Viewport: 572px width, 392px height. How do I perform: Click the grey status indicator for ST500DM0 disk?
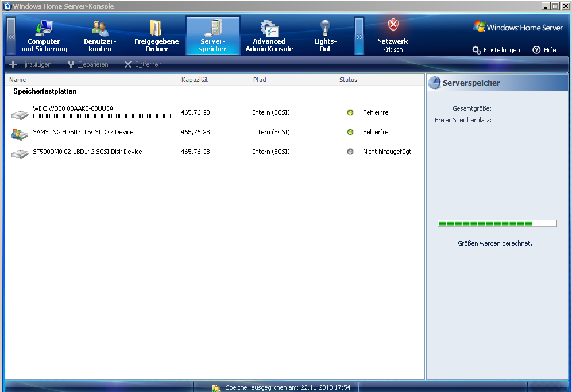point(350,152)
